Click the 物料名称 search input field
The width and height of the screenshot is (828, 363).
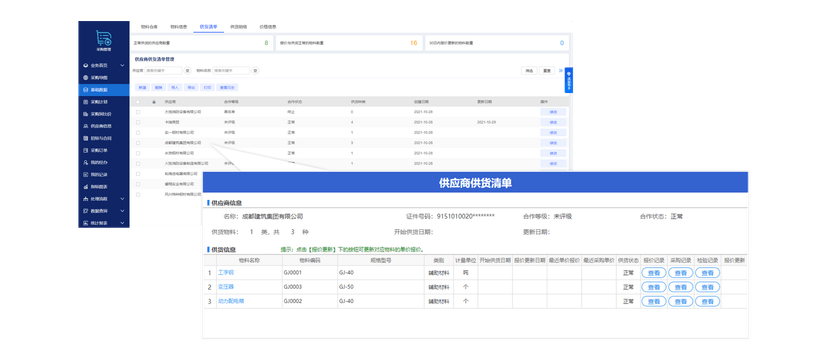[231, 70]
